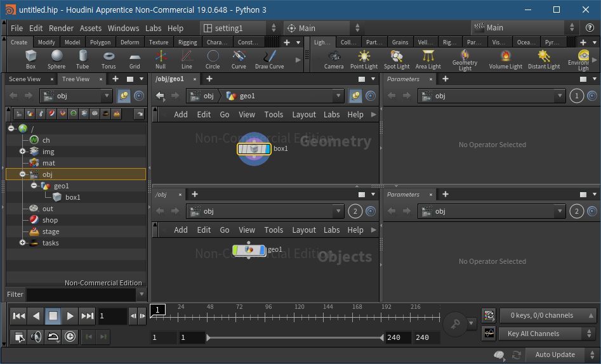Select the shop entry in the tree

(x=50, y=220)
